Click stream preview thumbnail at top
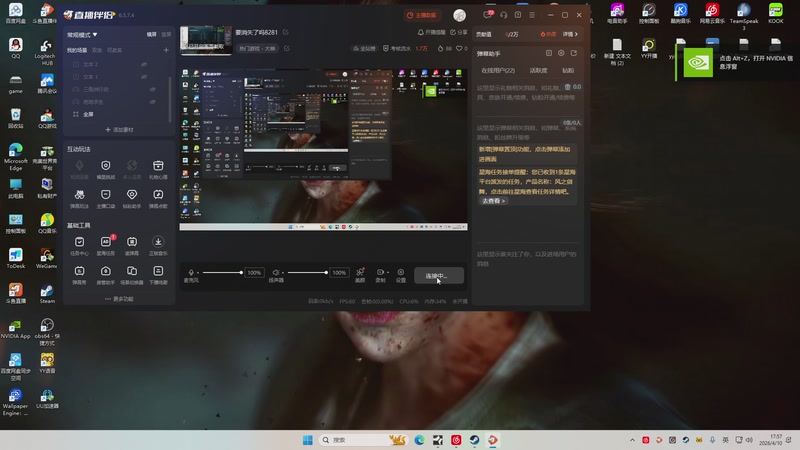This screenshot has width=800, height=450. [x=206, y=40]
